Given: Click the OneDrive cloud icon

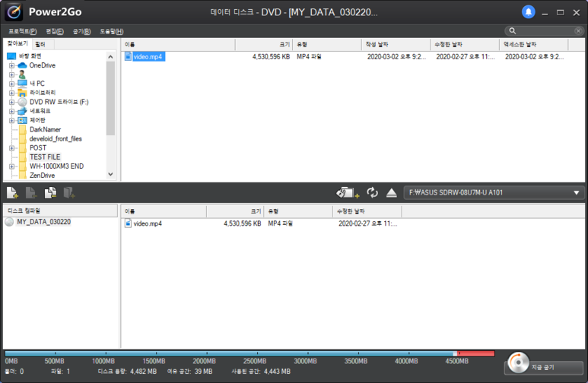Looking at the screenshot, I should (23, 65).
